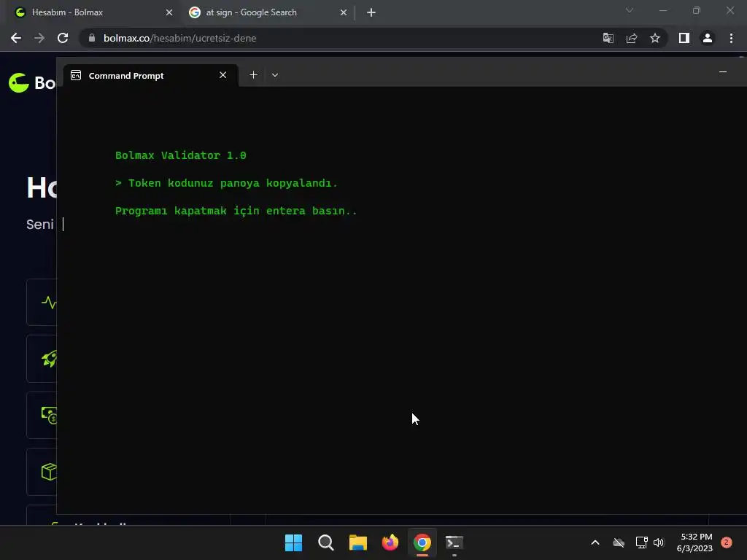Open terminal profiles dropdown arrow

point(275,75)
